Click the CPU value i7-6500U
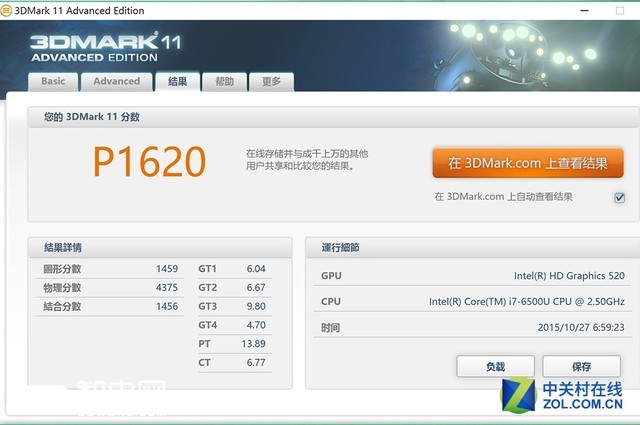The width and height of the screenshot is (640, 425). click(x=529, y=302)
